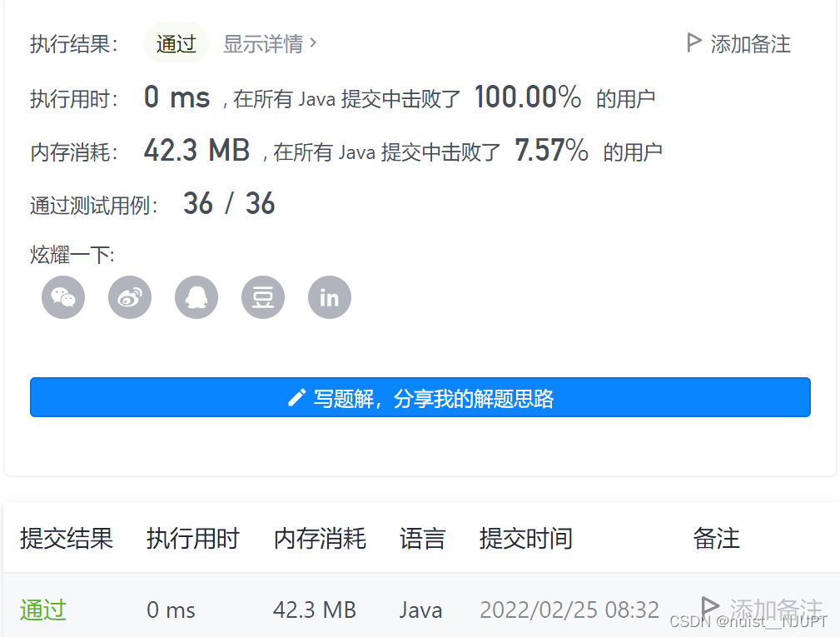Image resolution: width=840 pixels, height=637 pixels.
Task: Share result via the QQ icon
Action: [196, 297]
